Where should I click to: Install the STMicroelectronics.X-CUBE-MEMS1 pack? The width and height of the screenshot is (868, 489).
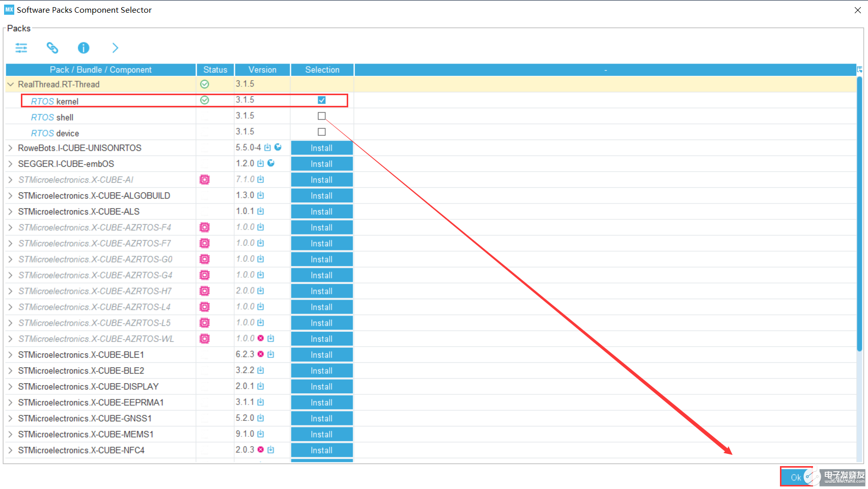[x=321, y=434]
